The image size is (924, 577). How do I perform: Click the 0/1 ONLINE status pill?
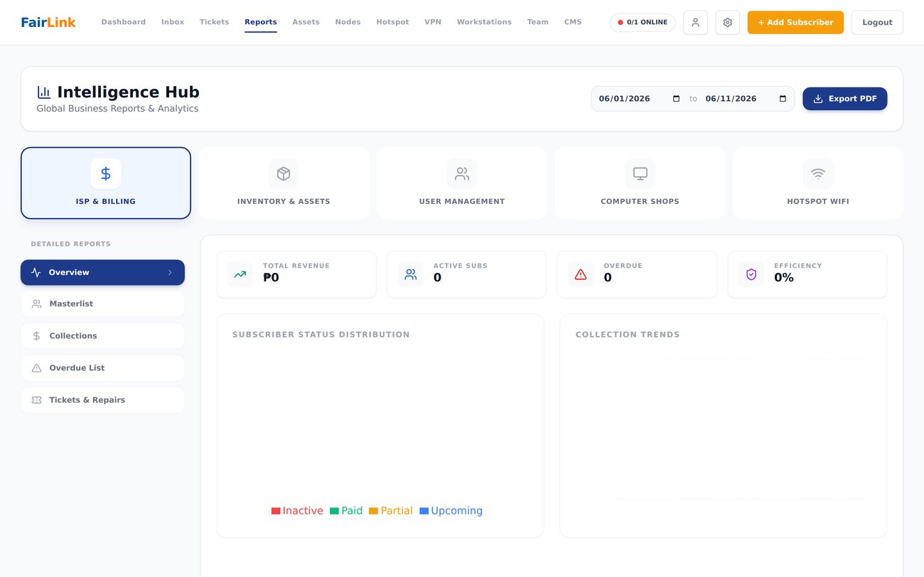(x=643, y=23)
